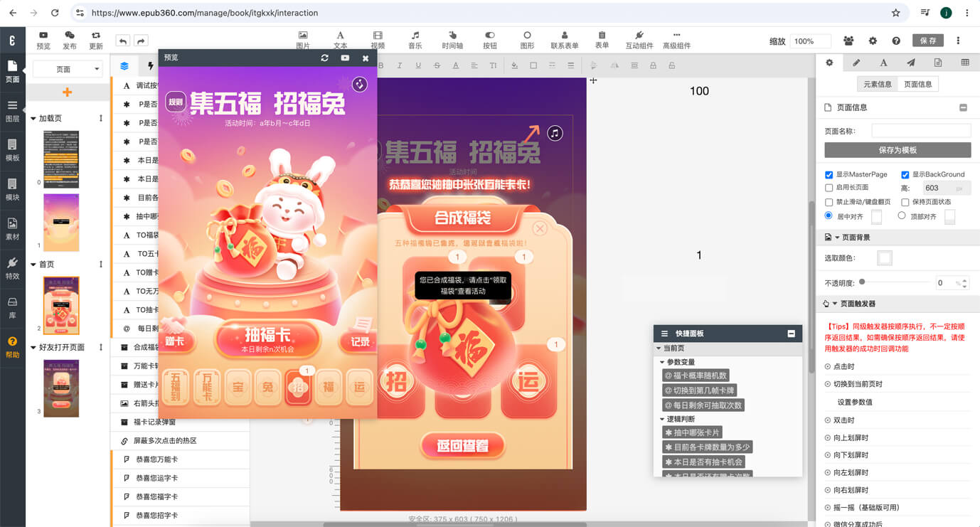Open the pencil style tab in right panel
Screen dimensions: 980x527
pyautogui.click(x=856, y=63)
